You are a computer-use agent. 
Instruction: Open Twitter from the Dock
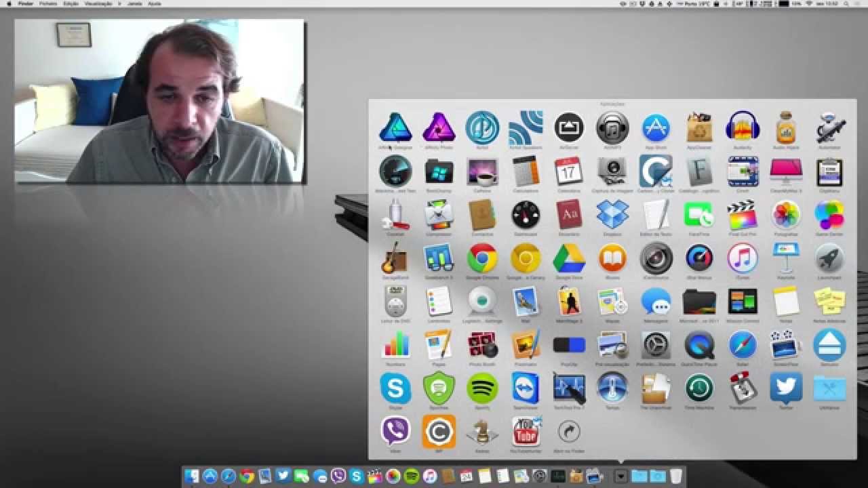click(x=283, y=476)
